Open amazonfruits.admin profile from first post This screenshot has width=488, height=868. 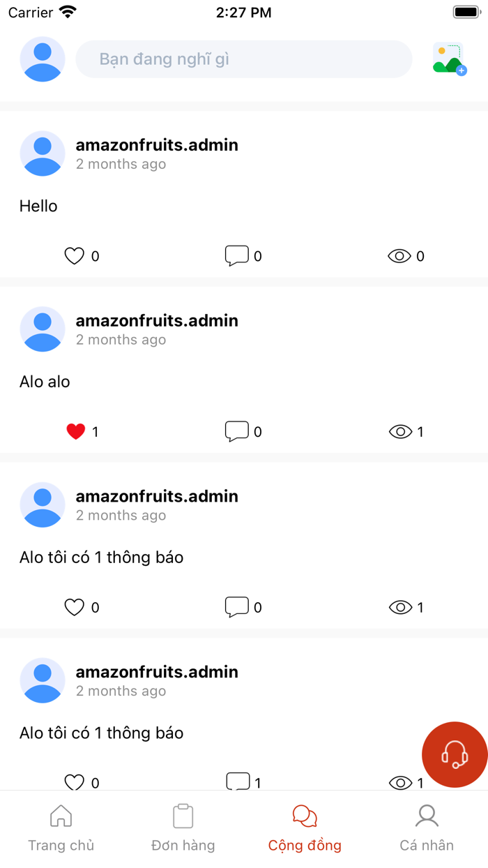coord(158,145)
